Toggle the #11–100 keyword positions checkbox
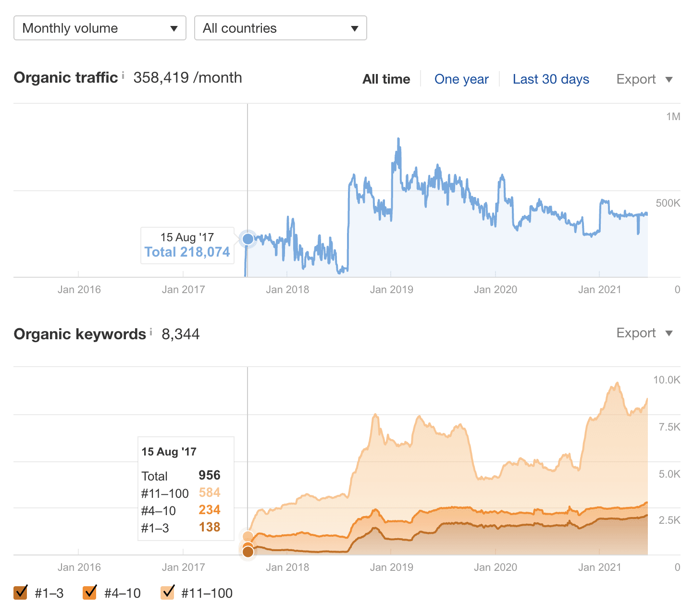The image size is (694, 616). pos(168,592)
